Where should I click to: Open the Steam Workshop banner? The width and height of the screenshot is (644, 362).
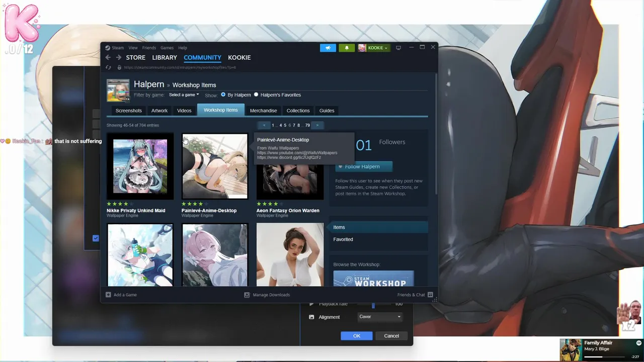coord(373,279)
